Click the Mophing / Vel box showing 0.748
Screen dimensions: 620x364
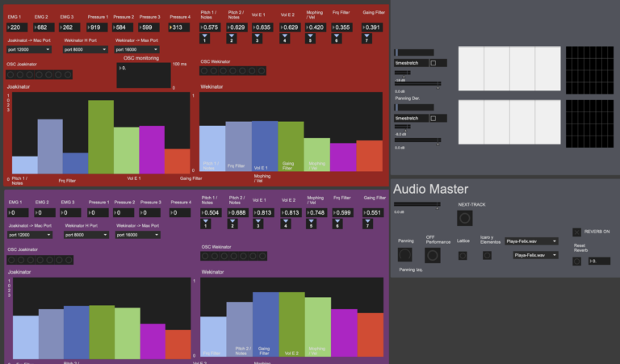(x=316, y=212)
